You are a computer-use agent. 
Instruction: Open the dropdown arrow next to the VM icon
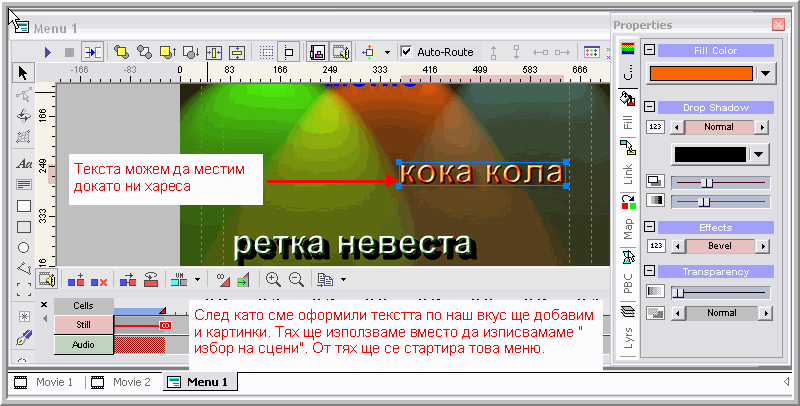coord(197,280)
